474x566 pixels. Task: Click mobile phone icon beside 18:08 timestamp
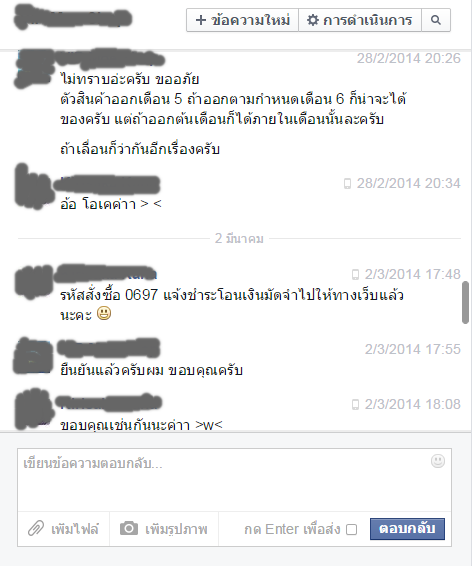pos(355,405)
